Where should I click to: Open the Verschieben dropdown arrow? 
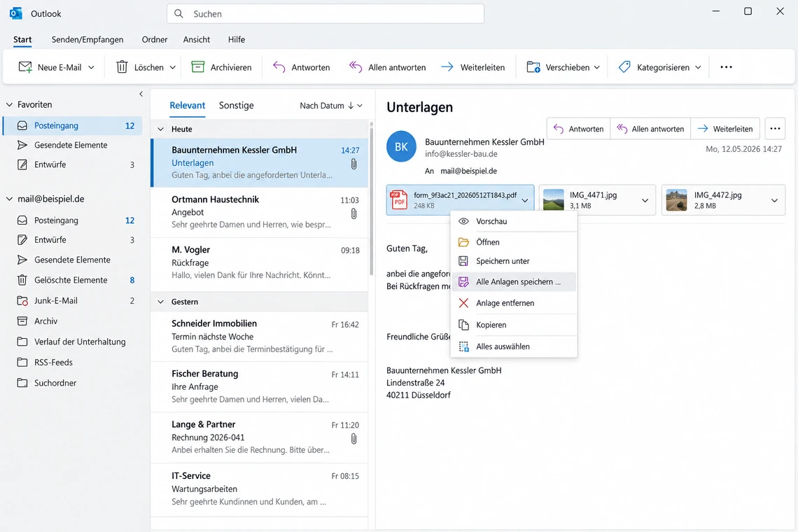coord(597,67)
